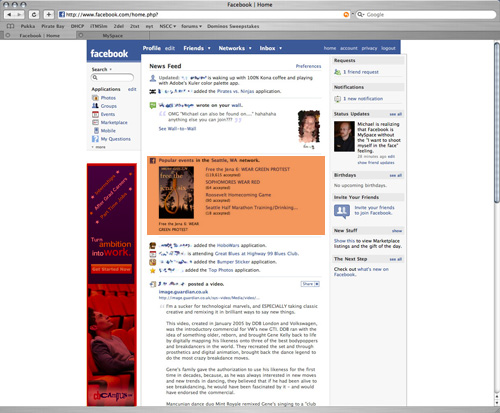Show the New Stuff section
500x413 pixels.
pos(397,231)
